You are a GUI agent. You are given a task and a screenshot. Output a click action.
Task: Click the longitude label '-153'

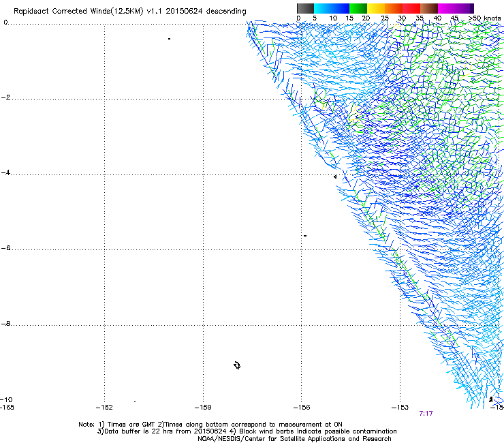tap(400, 408)
